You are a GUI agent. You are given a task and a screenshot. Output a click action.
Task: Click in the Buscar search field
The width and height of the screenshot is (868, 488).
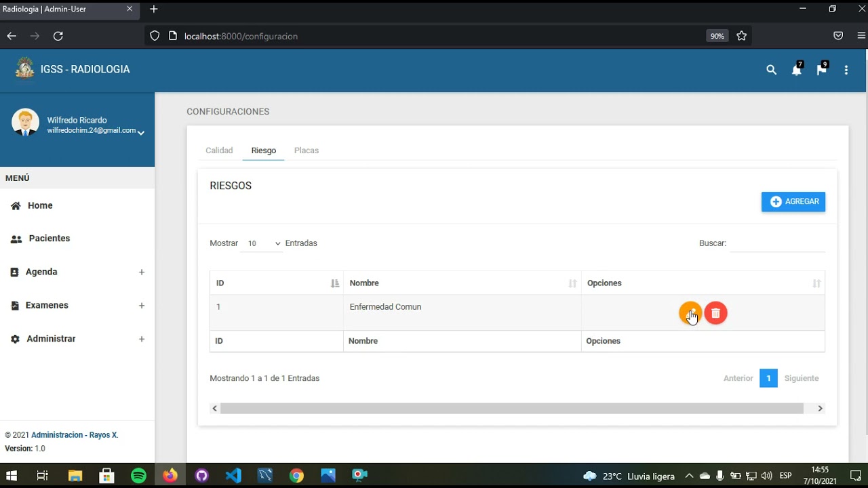tap(778, 243)
